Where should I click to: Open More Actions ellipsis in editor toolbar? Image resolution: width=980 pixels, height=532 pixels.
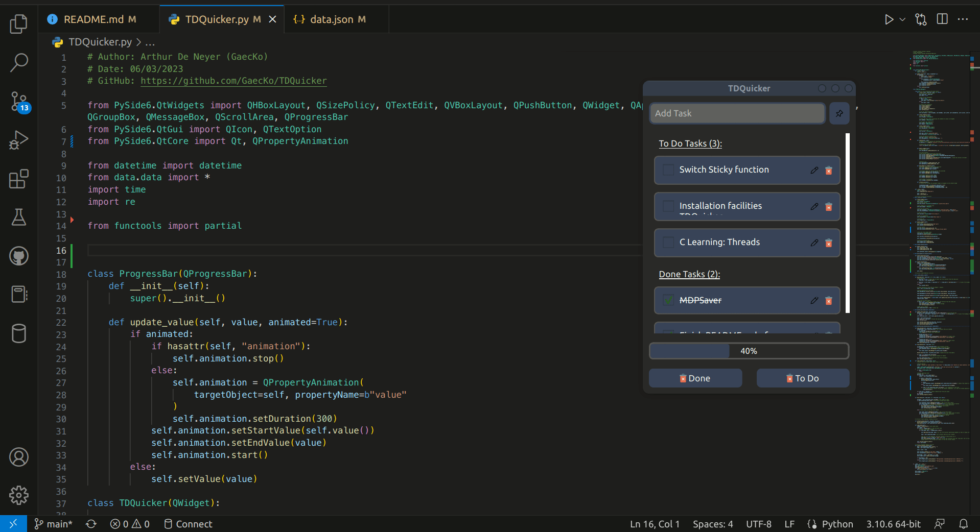click(x=963, y=19)
